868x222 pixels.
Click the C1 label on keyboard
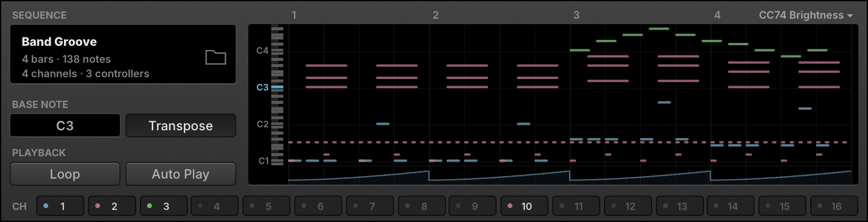coord(263,161)
